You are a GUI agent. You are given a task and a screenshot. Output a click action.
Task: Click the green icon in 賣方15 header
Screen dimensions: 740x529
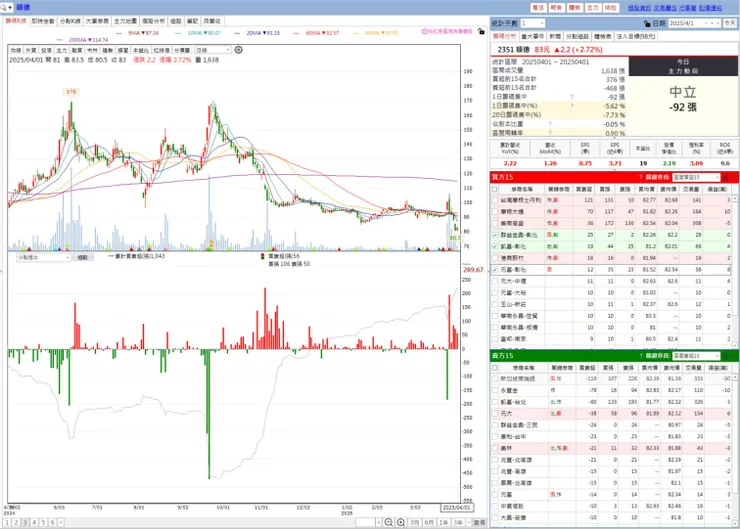(725, 355)
